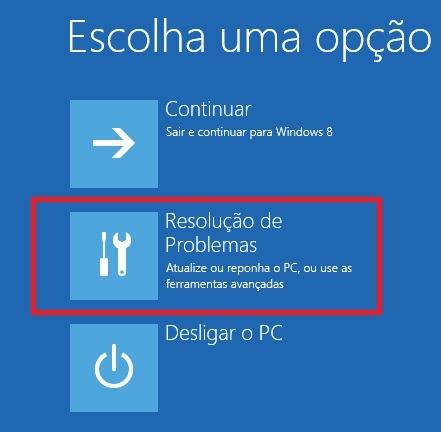The height and width of the screenshot is (432, 441).
Task: Select the light blue Continuar tile square
Action: (114, 144)
